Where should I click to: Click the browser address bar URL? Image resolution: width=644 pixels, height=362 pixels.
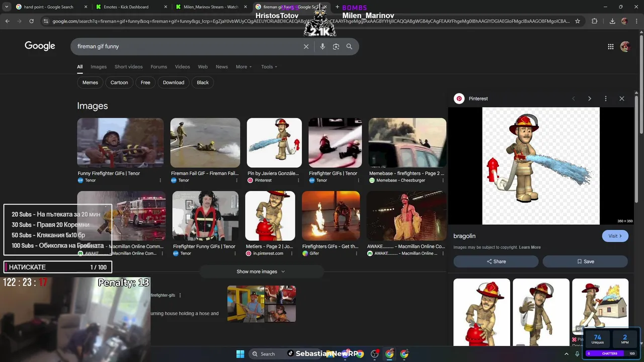(x=311, y=21)
